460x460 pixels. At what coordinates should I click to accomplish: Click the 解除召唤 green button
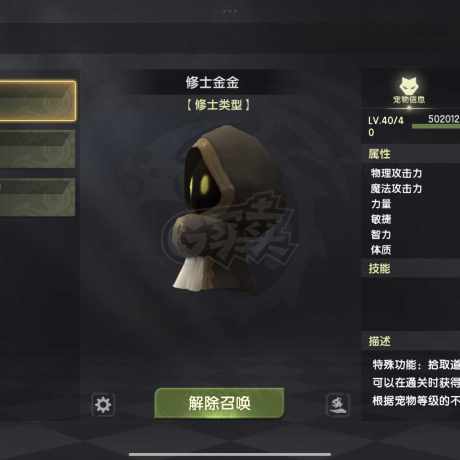219,403
